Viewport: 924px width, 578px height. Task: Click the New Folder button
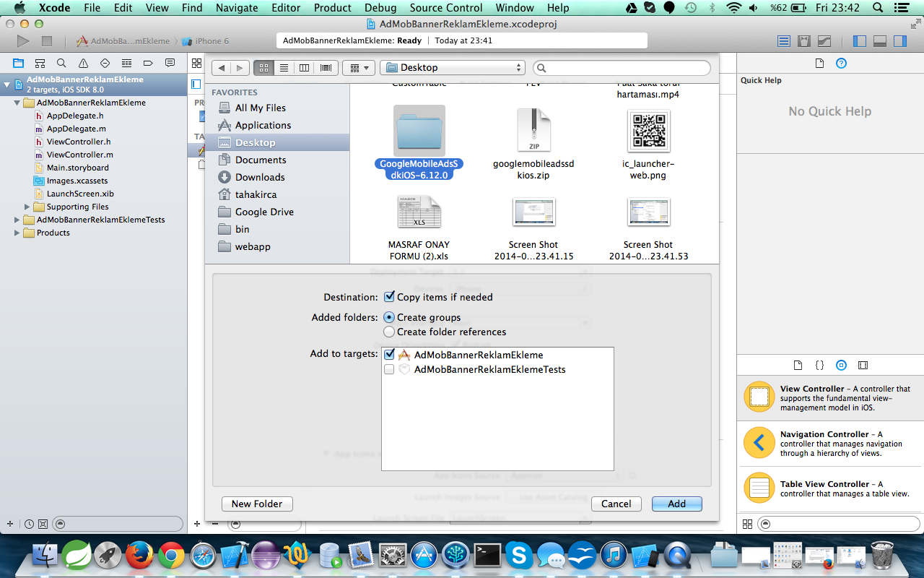tap(257, 504)
